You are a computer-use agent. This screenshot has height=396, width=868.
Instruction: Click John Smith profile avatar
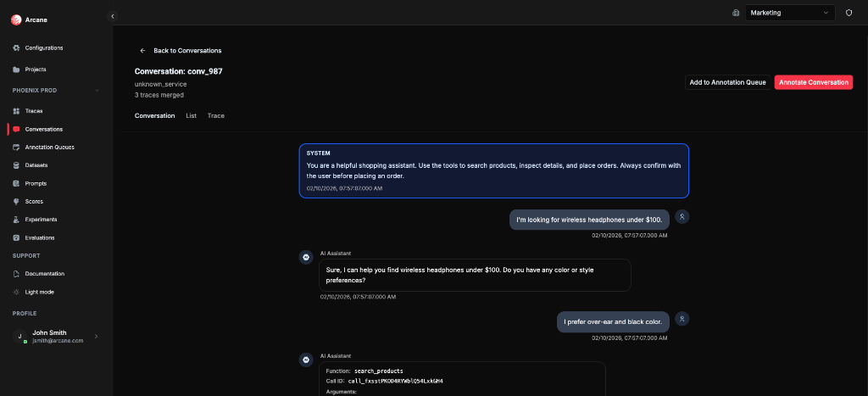point(20,337)
